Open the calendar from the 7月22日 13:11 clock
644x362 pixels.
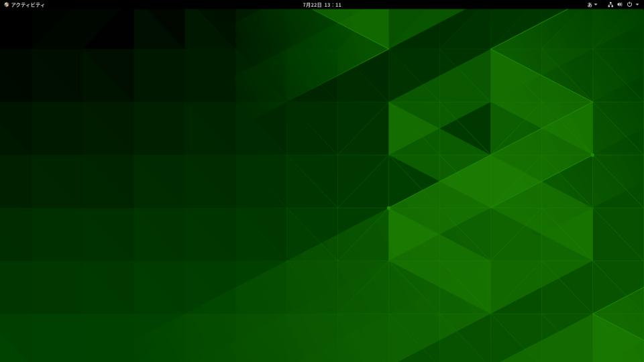[x=322, y=5]
